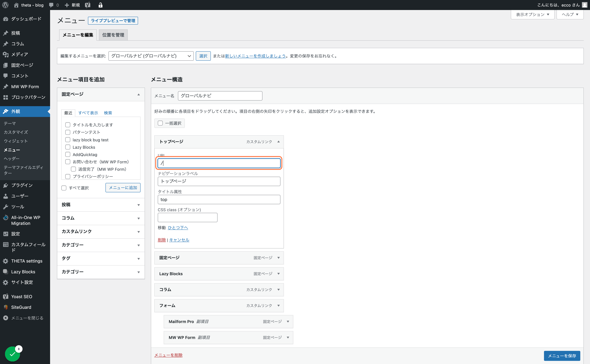Check the パターンテスト page checkbox
Image resolution: width=590 pixels, height=364 pixels.
coord(68,132)
